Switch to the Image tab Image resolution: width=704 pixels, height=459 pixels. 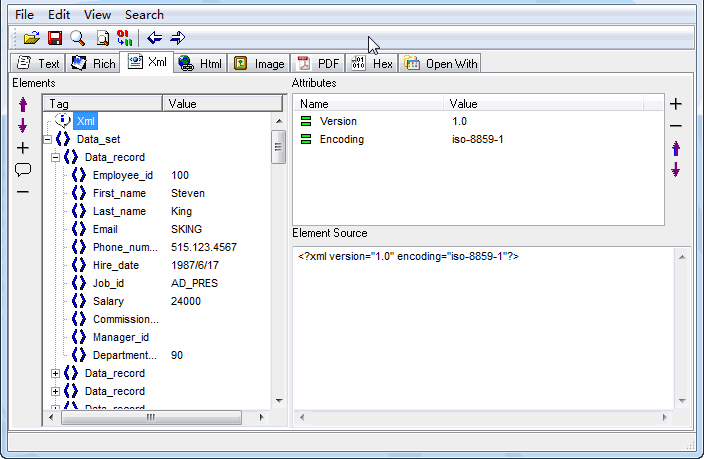point(259,63)
